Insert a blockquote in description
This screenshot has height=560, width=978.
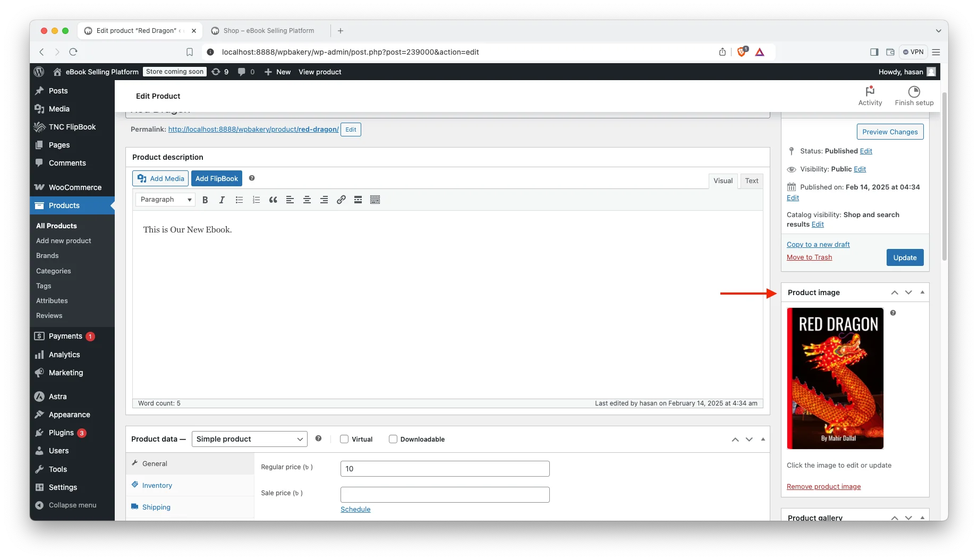click(273, 200)
